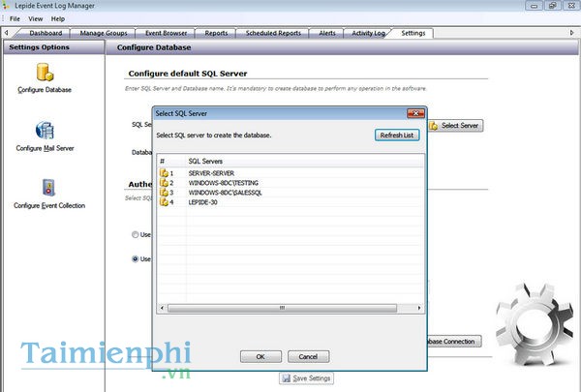
Task: Switch to the Manage Groups tab
Action: (104, 33)
